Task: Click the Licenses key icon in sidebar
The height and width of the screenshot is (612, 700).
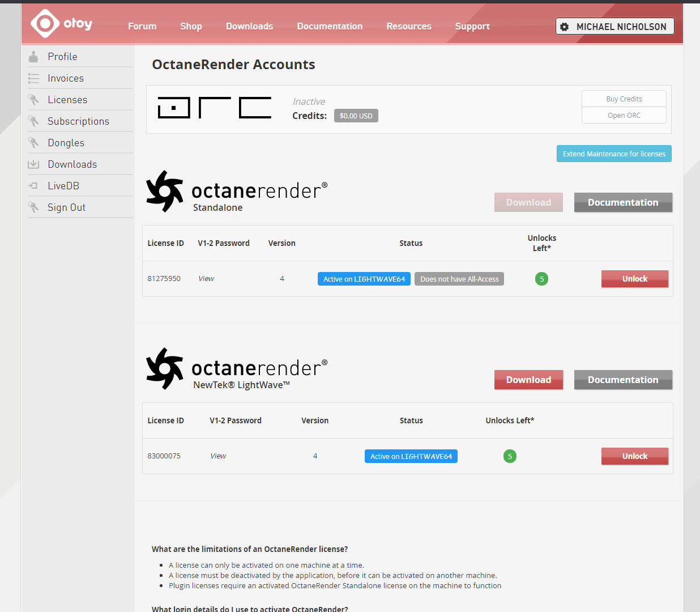Action: click(x=33, y=100)
